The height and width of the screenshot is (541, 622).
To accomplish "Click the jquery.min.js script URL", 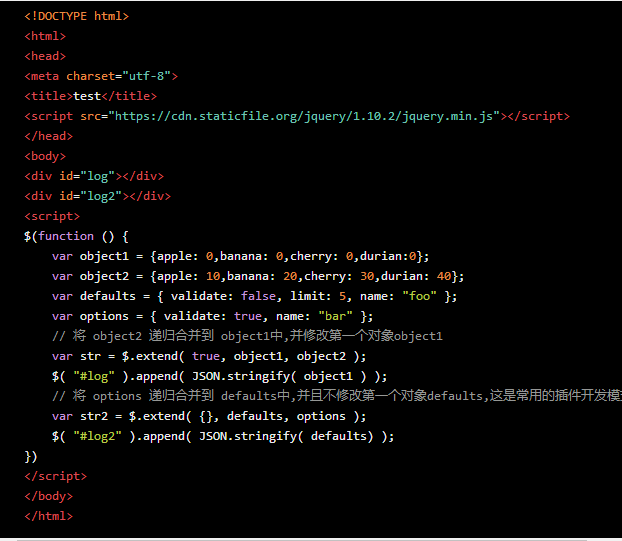I will pos(304,116).
